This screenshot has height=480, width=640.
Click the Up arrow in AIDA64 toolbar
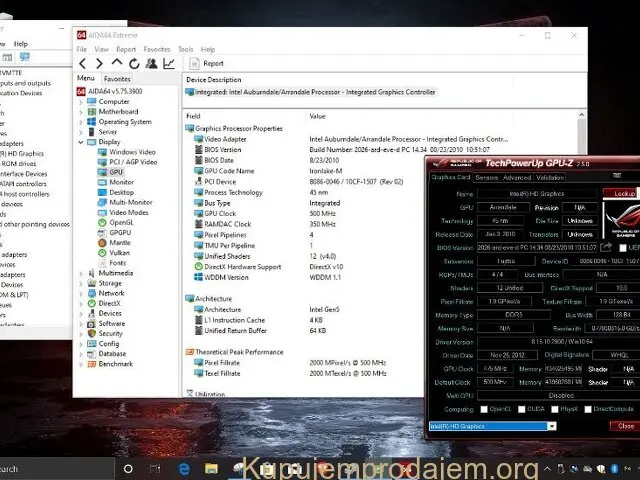coord(116,63)
